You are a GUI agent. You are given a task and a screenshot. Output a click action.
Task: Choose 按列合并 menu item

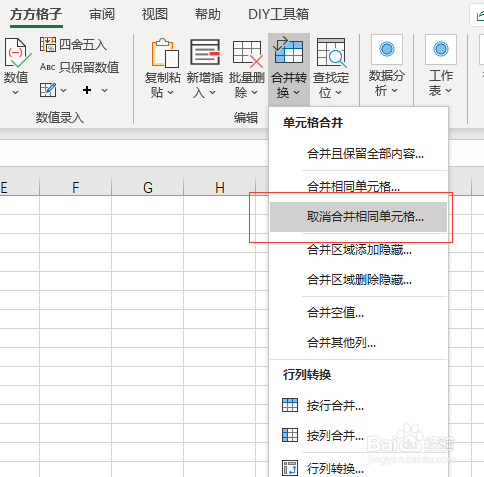click(358, 435)
